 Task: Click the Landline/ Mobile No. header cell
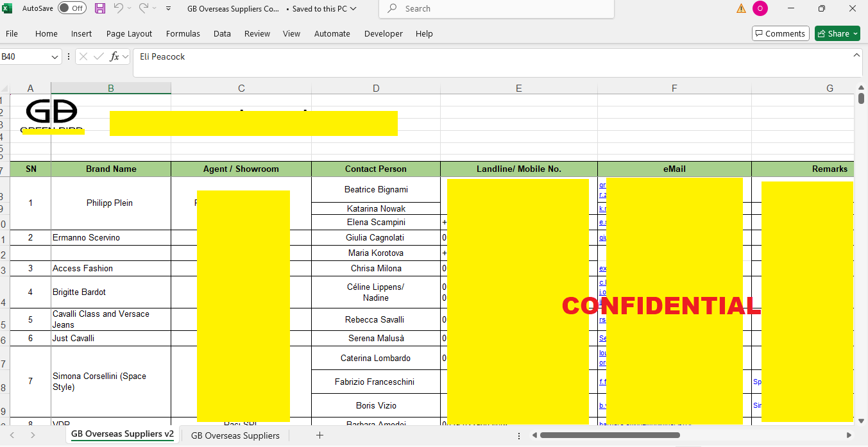pyautogui.click(x=519, y=169)
